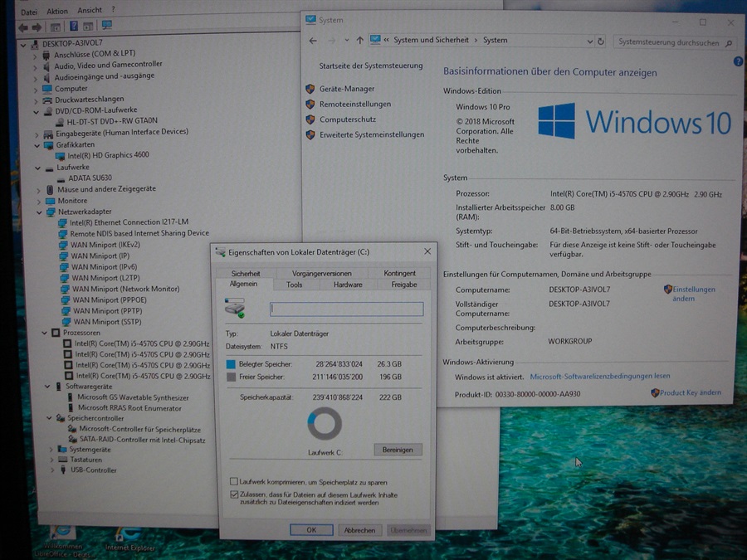The height and width of the screenshot is (560, 747).
Task: Switch to the Vorgängerversionen tab
Action: point(322,273)
